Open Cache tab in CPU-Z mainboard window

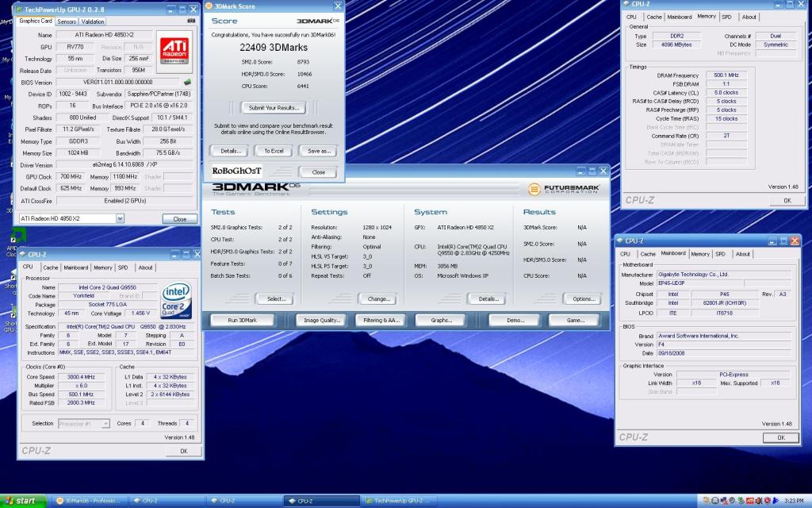(647, 254)
